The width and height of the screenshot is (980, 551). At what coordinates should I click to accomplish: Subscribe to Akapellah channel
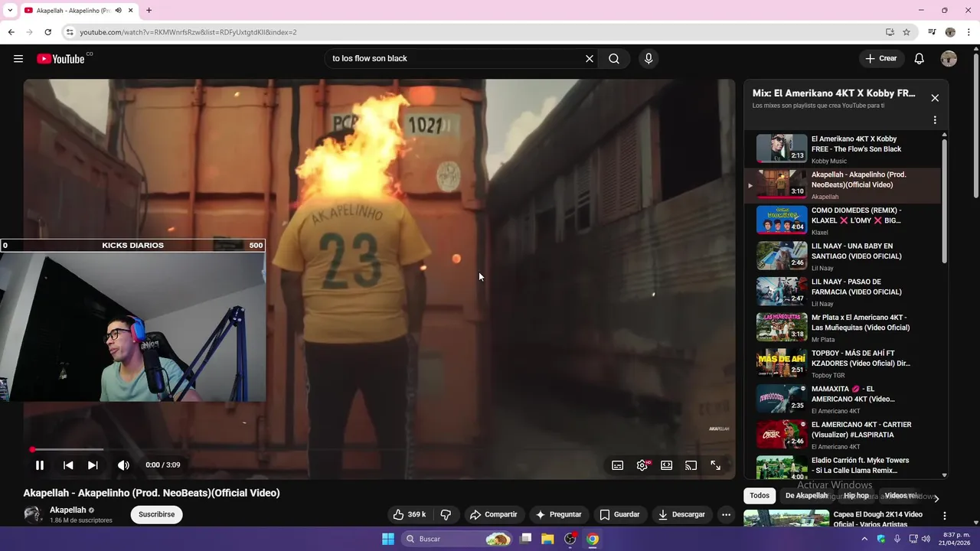157,514
